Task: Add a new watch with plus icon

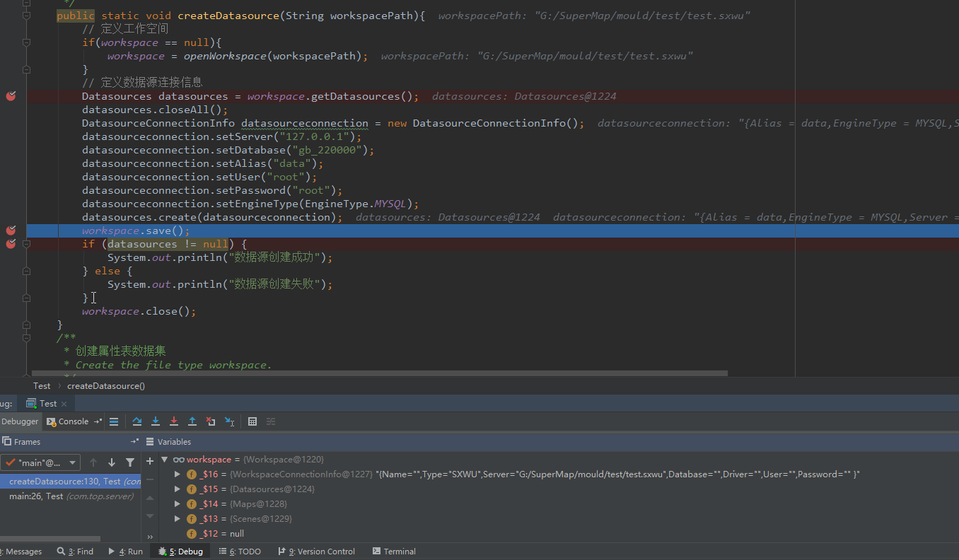Action: pyautogui.click(x=150, y=461)
